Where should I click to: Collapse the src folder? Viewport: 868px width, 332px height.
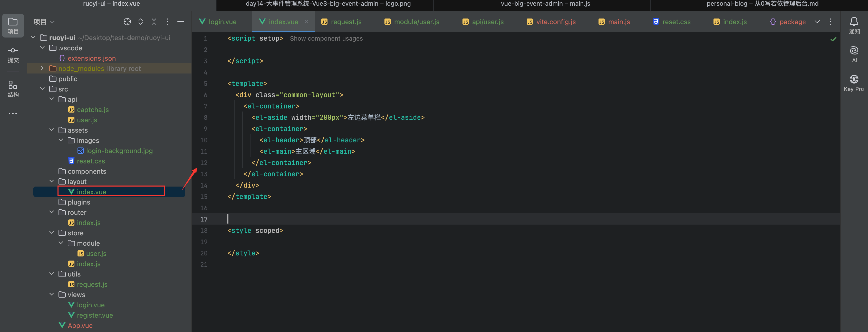(42, 89)
